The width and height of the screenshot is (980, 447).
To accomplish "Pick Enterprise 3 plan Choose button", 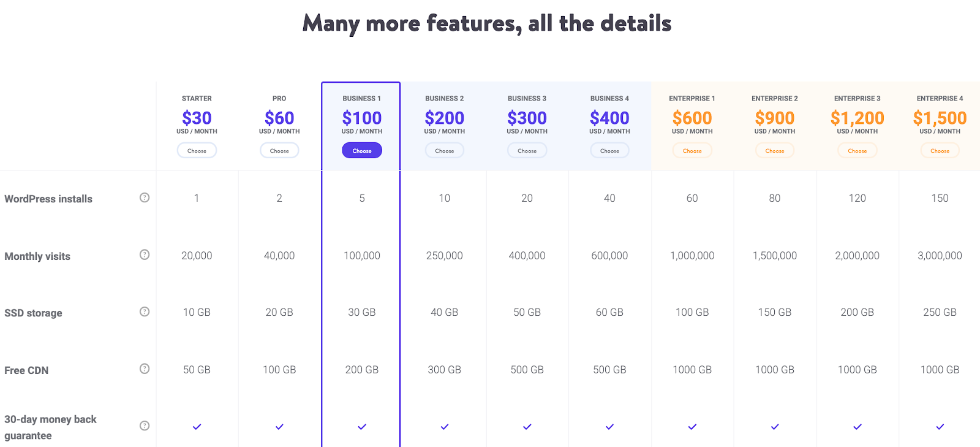I will (858, 150).
